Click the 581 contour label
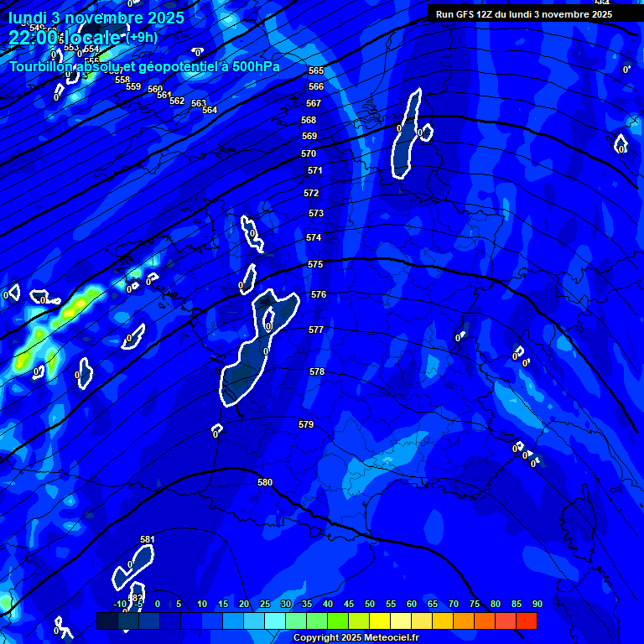 coord(148,539)
